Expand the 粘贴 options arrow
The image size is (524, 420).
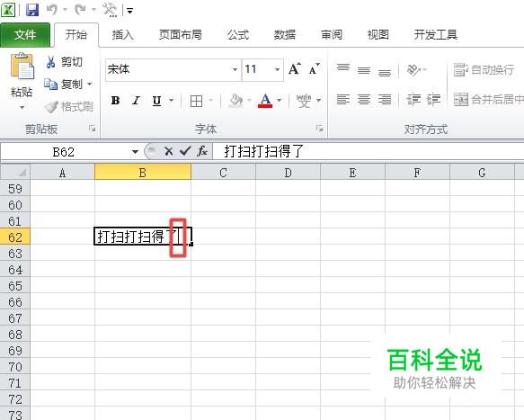(22, 108)
